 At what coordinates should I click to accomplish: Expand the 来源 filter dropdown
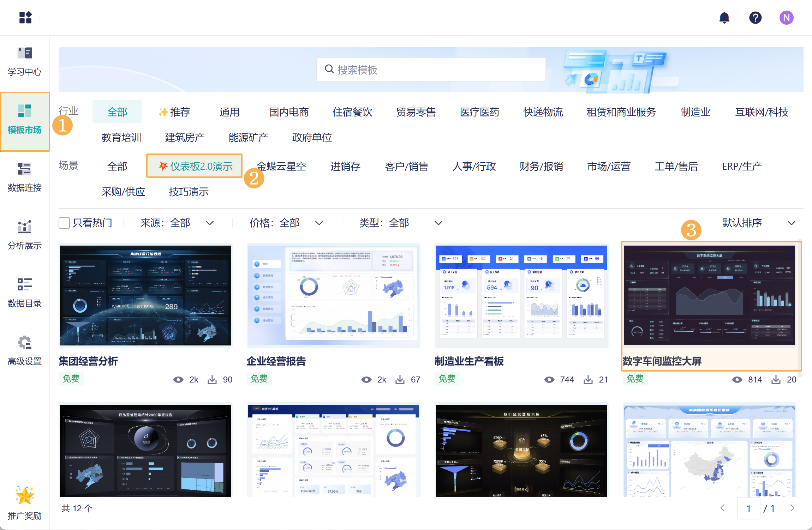210,223
